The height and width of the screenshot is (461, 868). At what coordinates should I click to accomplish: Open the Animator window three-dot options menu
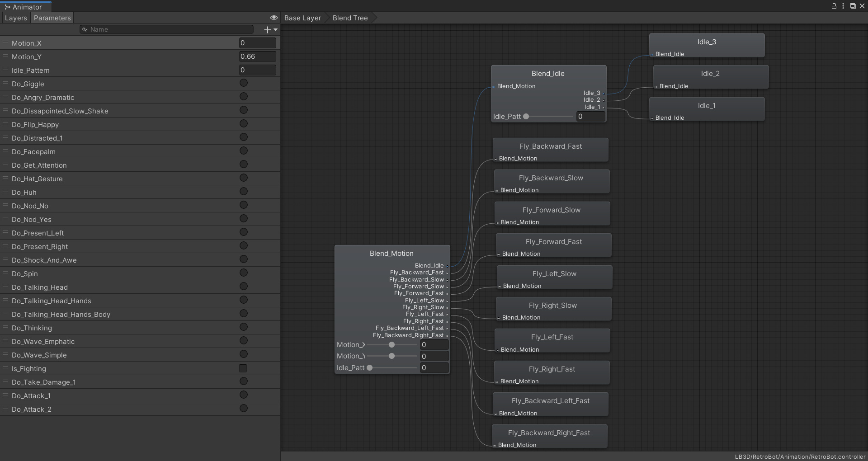pos(843,6)
